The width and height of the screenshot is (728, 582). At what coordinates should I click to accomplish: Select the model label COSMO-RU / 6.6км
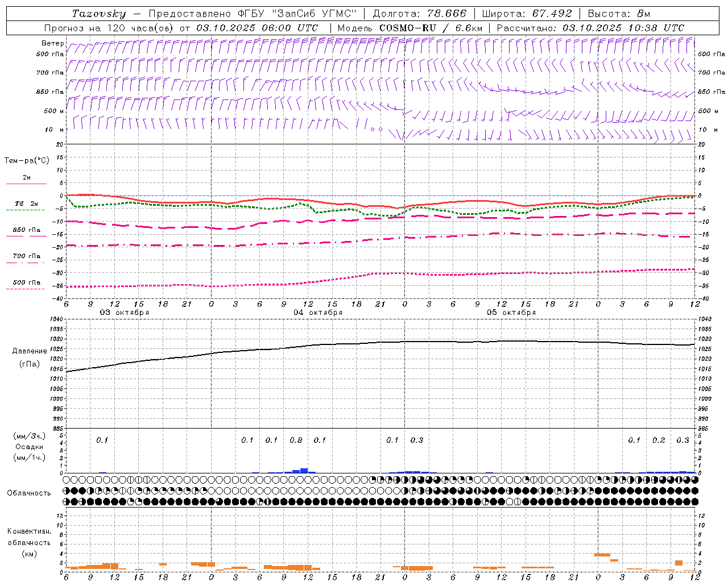pyautogui.click(x=431, y=28)
